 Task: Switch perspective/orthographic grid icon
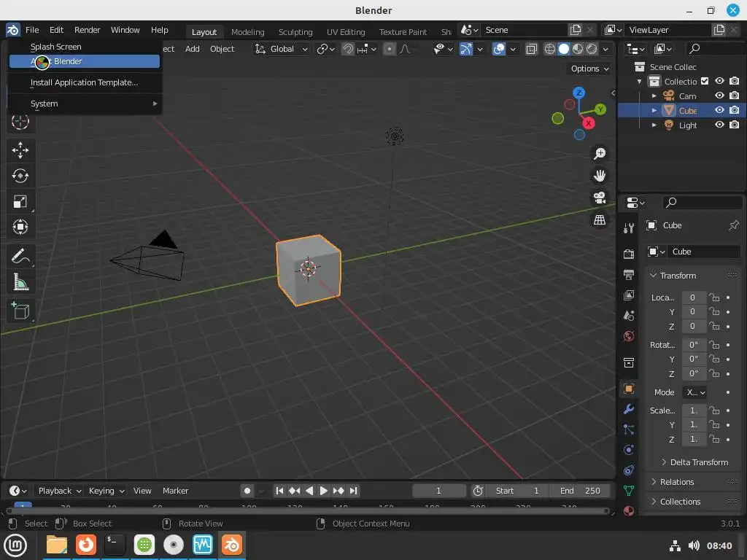(600, 219)
